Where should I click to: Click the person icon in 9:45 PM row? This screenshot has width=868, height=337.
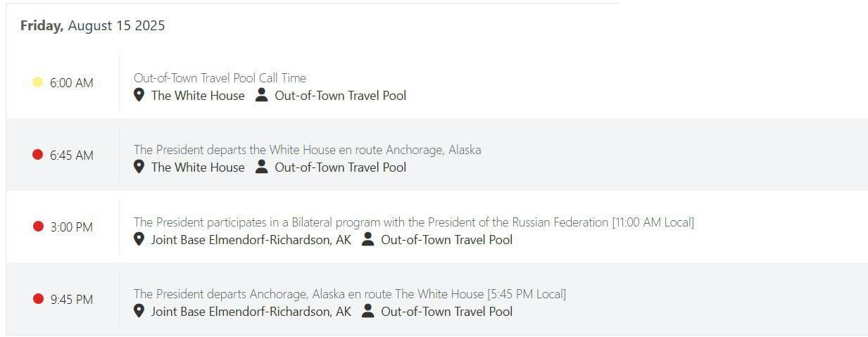pos(367,311)
